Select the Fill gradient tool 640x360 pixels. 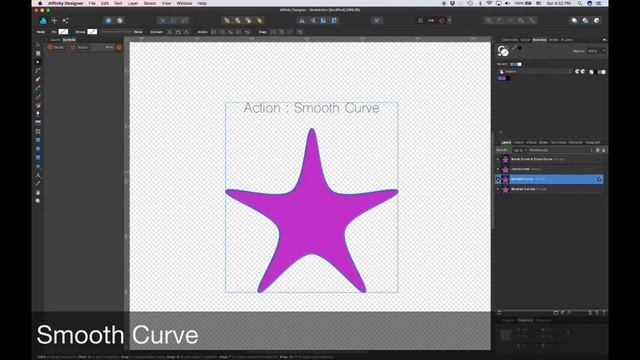coord(38,105)
